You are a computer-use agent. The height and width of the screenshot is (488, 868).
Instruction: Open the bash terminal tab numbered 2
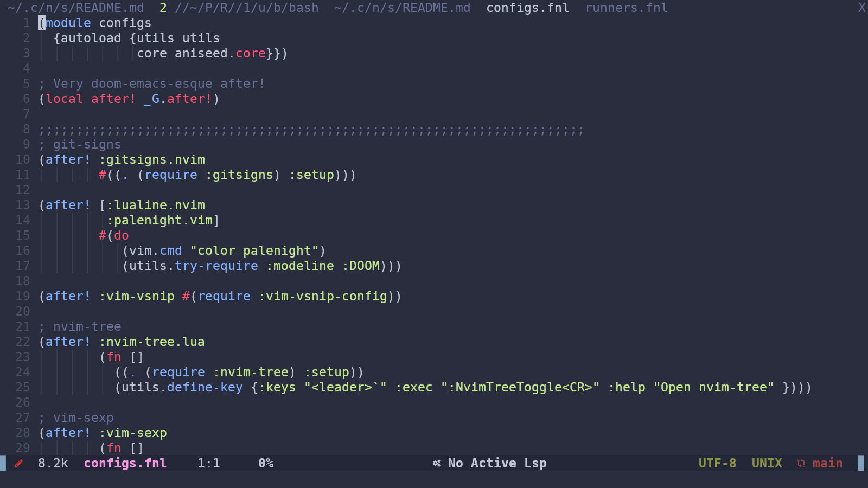click(239, 8)
